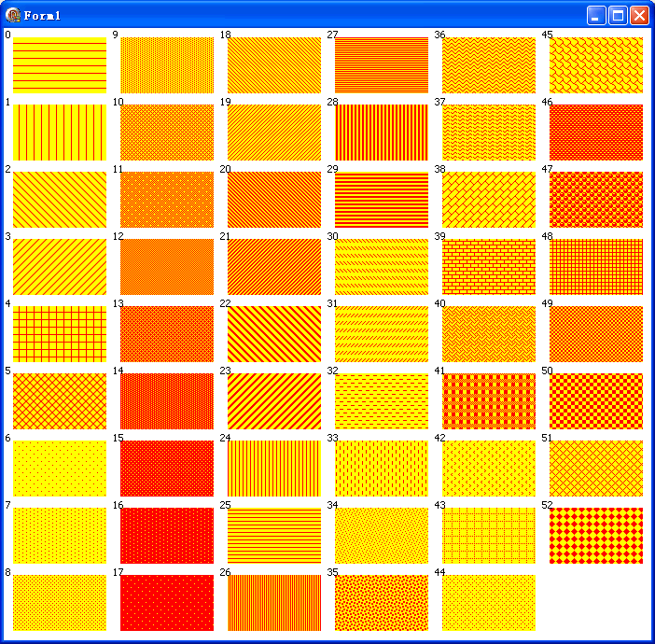Click the upward diagonal swatch 3
This screenshot has width=655, height=644.
[60, 267]
